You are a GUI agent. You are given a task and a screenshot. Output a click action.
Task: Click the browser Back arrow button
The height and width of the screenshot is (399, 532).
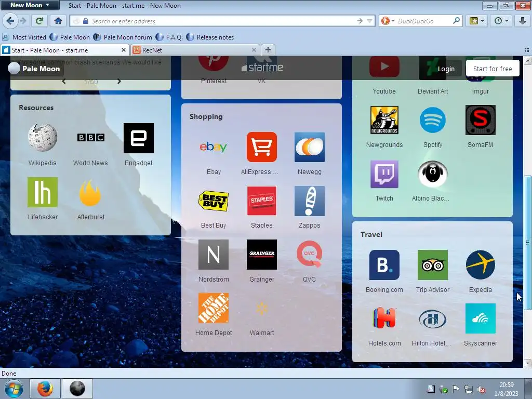pos(10,21)
